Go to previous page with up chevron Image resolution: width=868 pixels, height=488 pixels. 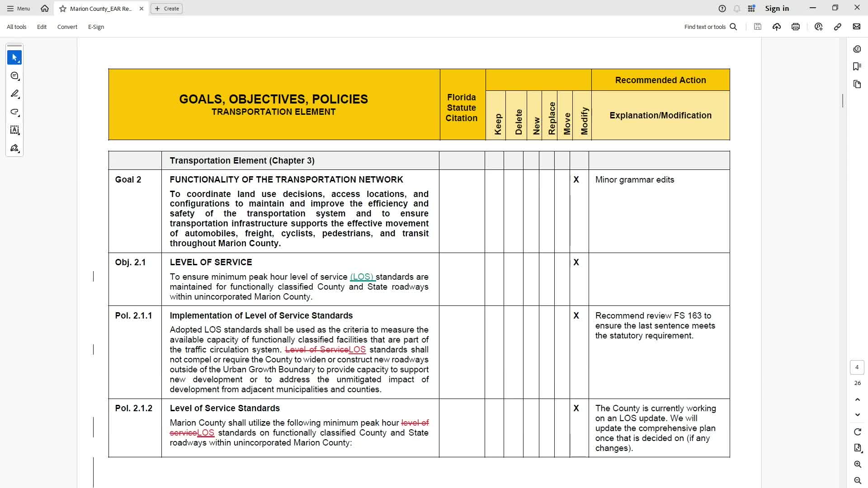pos(858,399)
